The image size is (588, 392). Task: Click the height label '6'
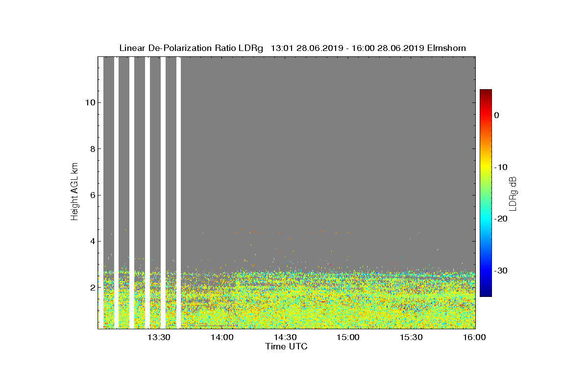(92, 195)
